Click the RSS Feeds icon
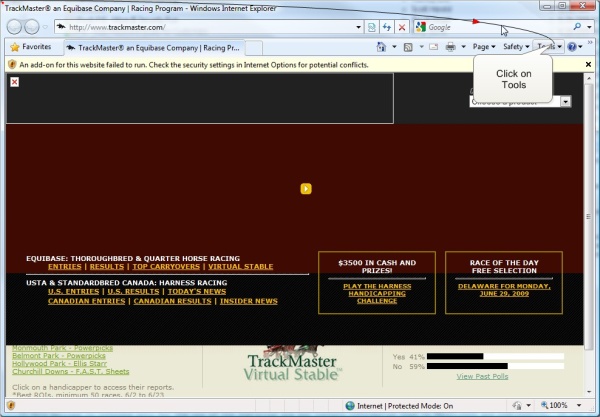Image resolution: width=600 pixels, height=417 pixels. click(x=408, y=47)
